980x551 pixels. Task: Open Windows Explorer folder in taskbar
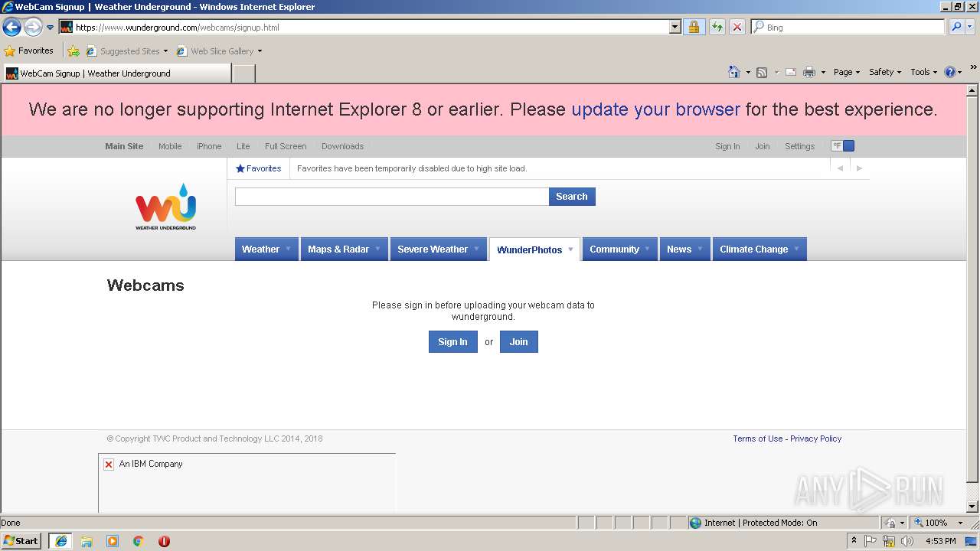[x=87, y=541]
